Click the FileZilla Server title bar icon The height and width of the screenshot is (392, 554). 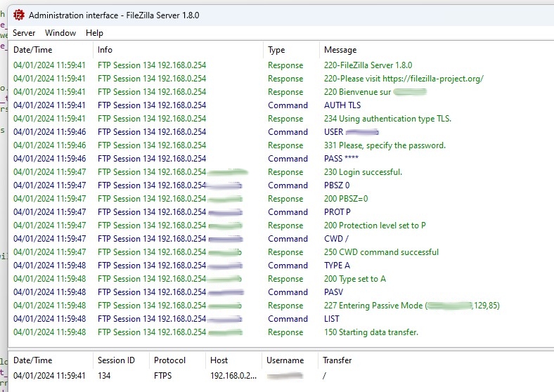click(x=19, y=15)
